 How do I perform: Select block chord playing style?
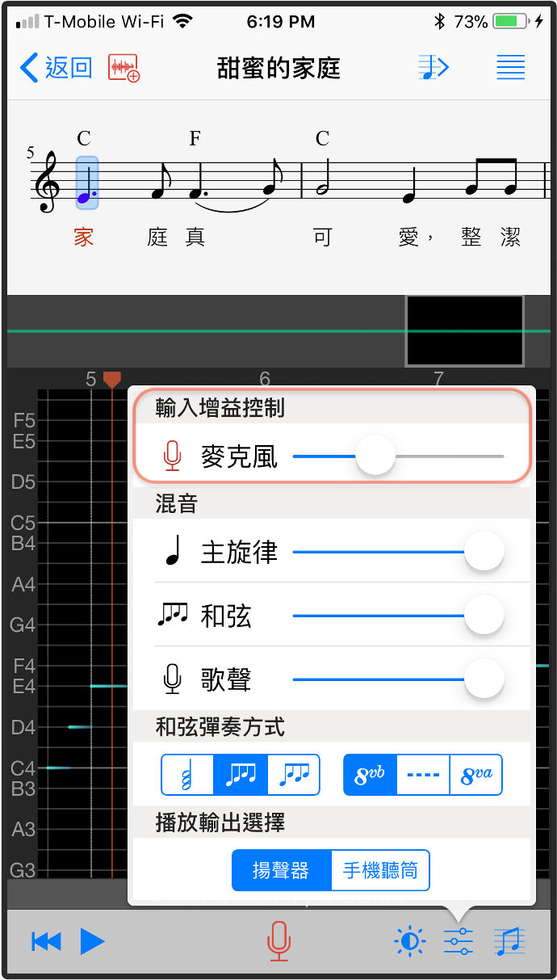187,776
